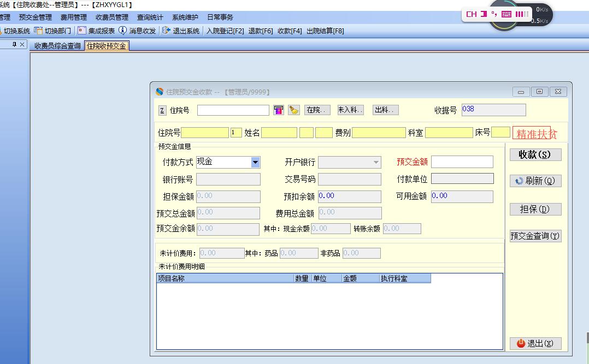The image size is (589, 364).
Task: Click 收款[F4] in the toolbar
Action: coord(290,31)
